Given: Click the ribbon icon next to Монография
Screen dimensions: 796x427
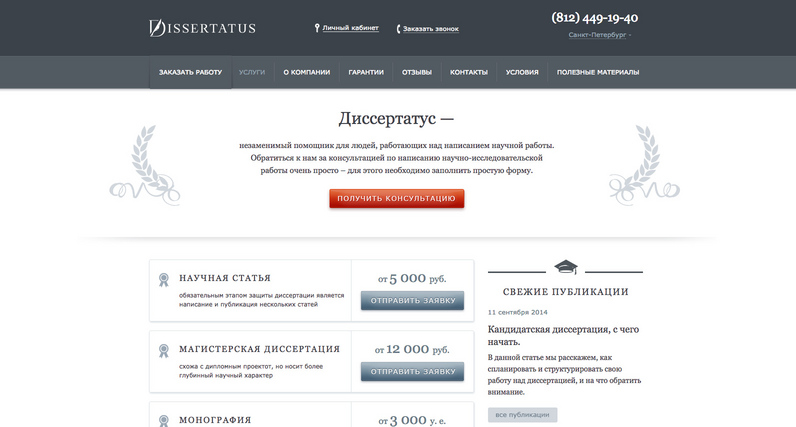Looking at the screenshot, I should click(163, 421).
